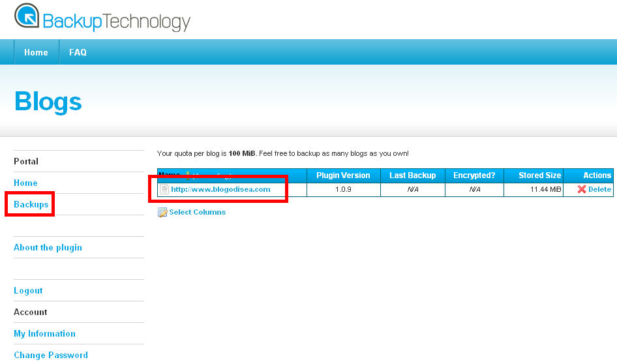The height and width of the screenshot is (364, 617).
Task: Open the FAQ tab in top navigation
Action: [78, 52]
